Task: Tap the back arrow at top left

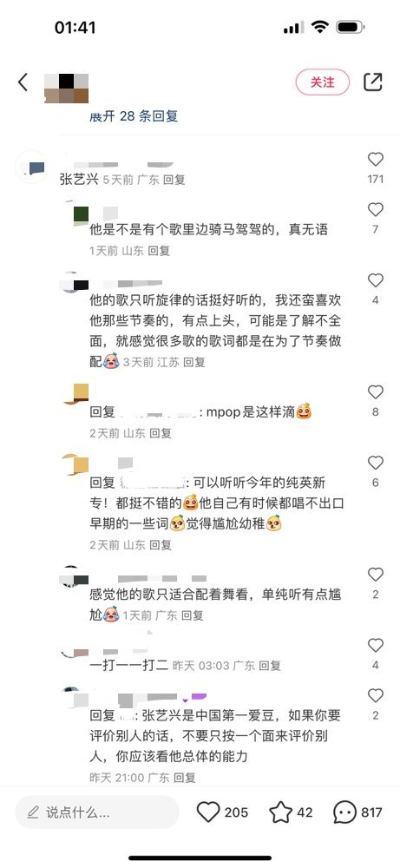Action: 23,82
